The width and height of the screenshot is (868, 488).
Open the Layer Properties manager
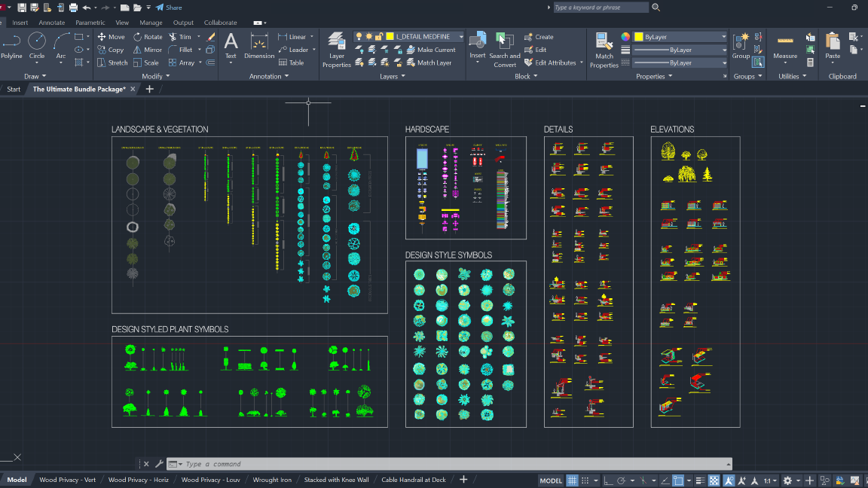pyautogui.click(x=337, y=50)
